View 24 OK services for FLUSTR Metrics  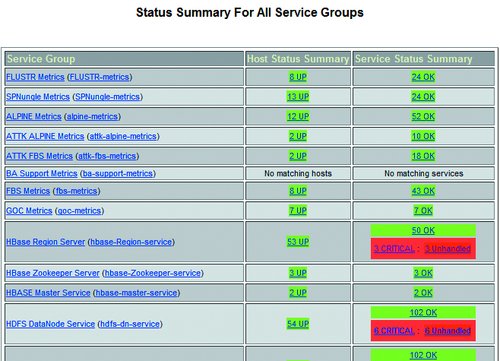coord(423,77)
